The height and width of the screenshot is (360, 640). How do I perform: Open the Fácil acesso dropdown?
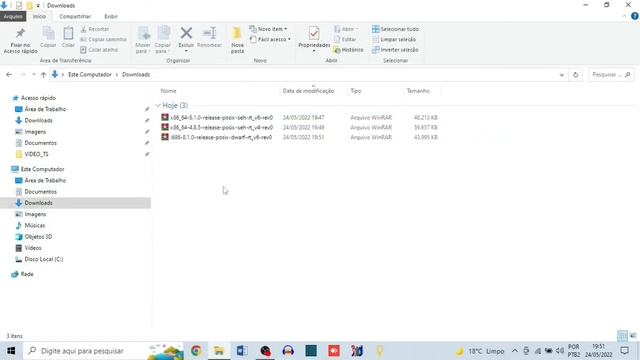270,39
